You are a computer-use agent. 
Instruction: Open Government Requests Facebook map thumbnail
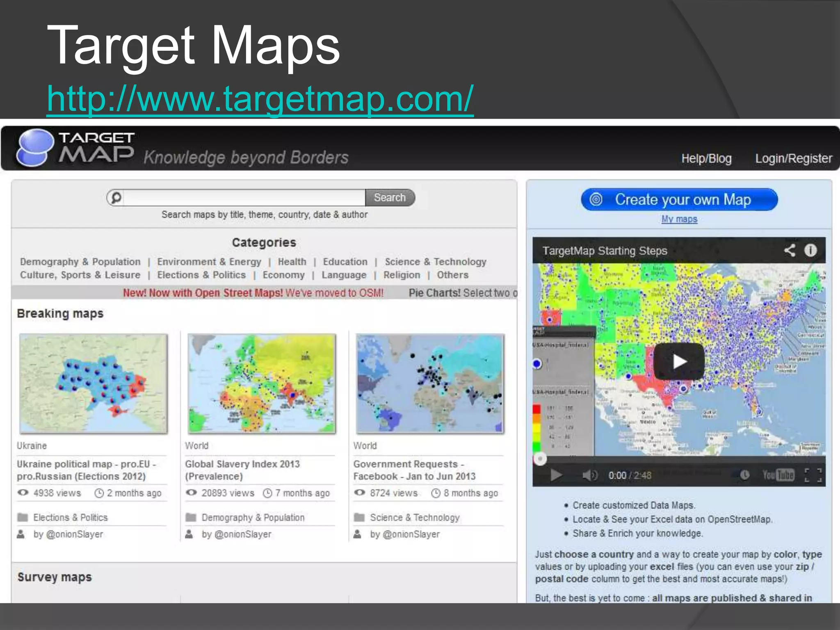coord(430,383)
